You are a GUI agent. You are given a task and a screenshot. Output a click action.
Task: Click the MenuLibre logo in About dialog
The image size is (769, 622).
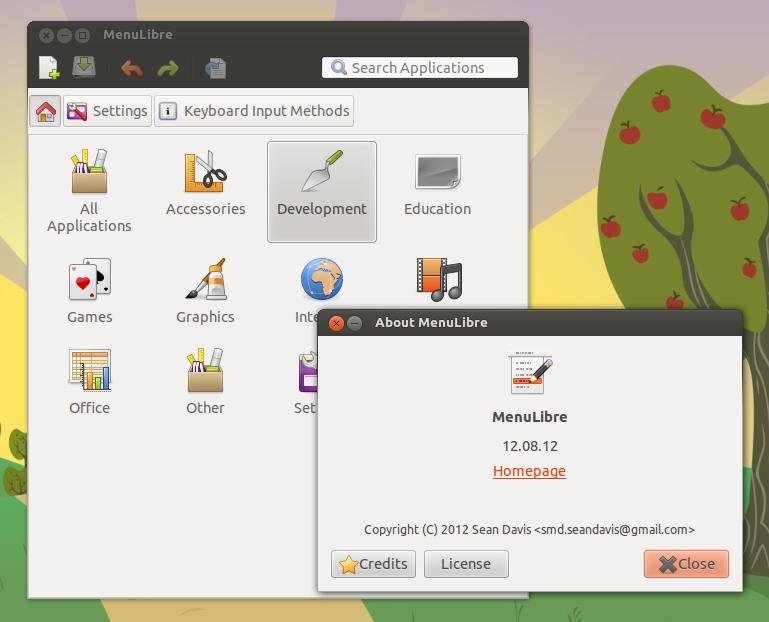click(530, 372)
